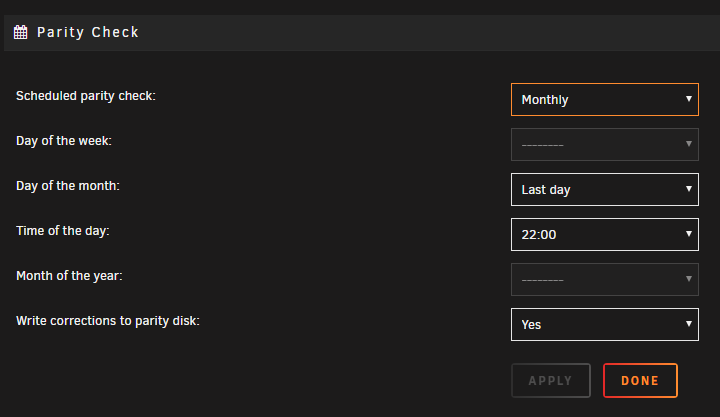Screen dimensions: 720x417
Task: Click the greyed-out Apply button
Action: point(551,380)
